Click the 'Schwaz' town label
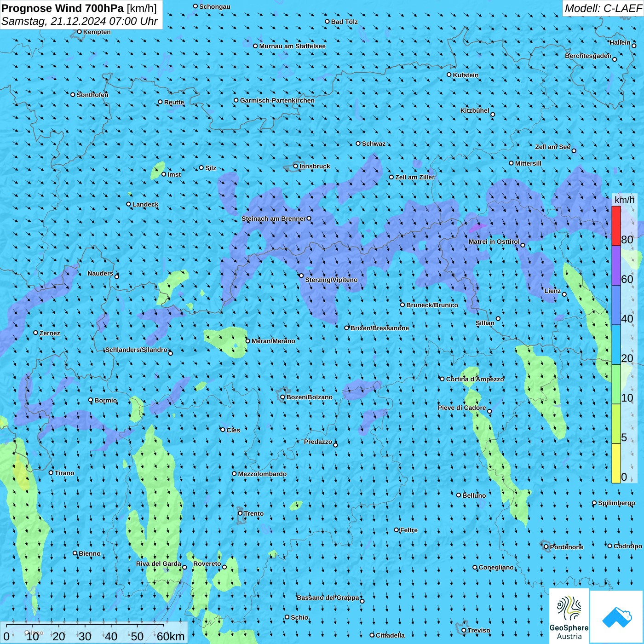 pos(374,144)
